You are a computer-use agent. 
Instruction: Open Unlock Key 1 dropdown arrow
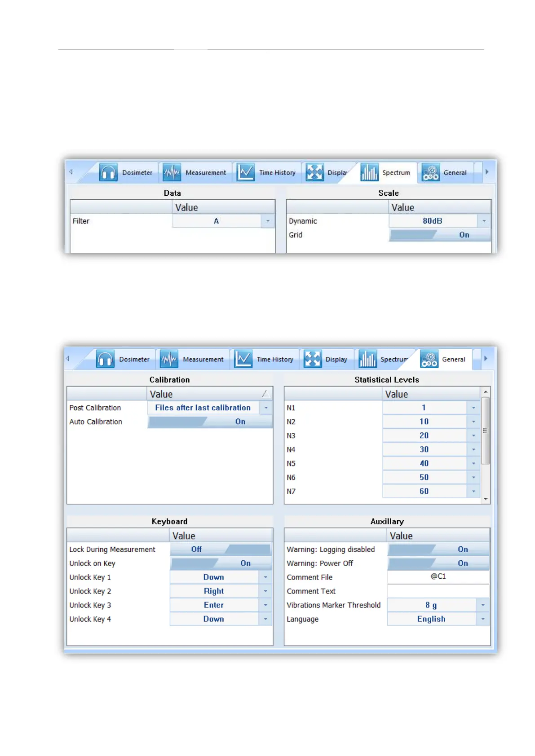pos(265,577)
